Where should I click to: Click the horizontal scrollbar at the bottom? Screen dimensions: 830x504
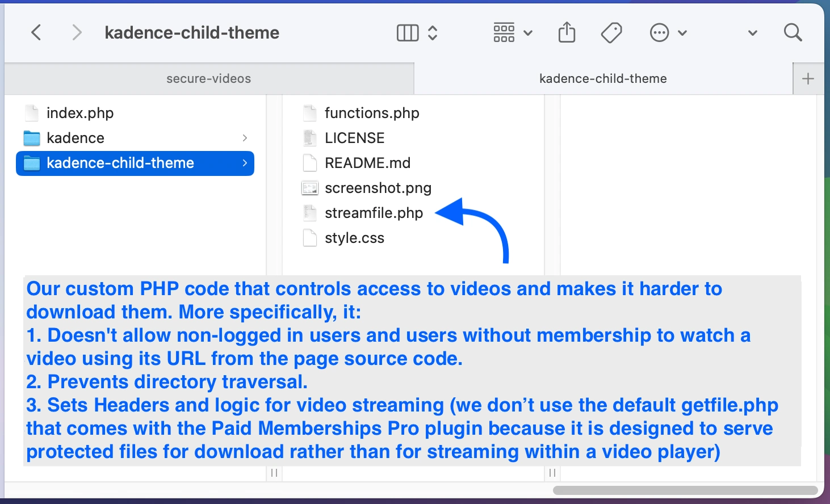tap(685, 490)
